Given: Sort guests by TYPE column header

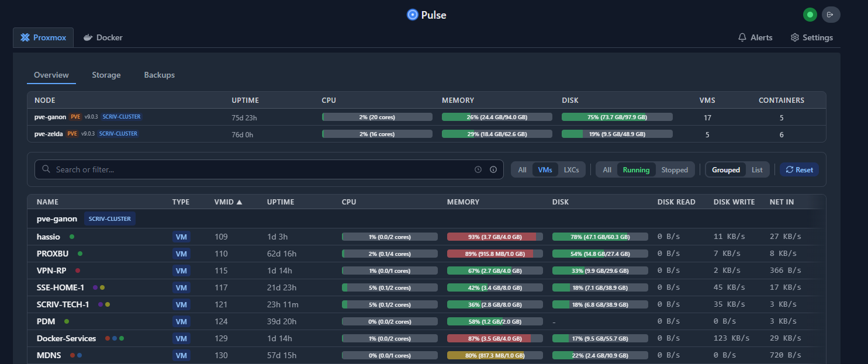Looking at the screenshot, I should point(181,202).
